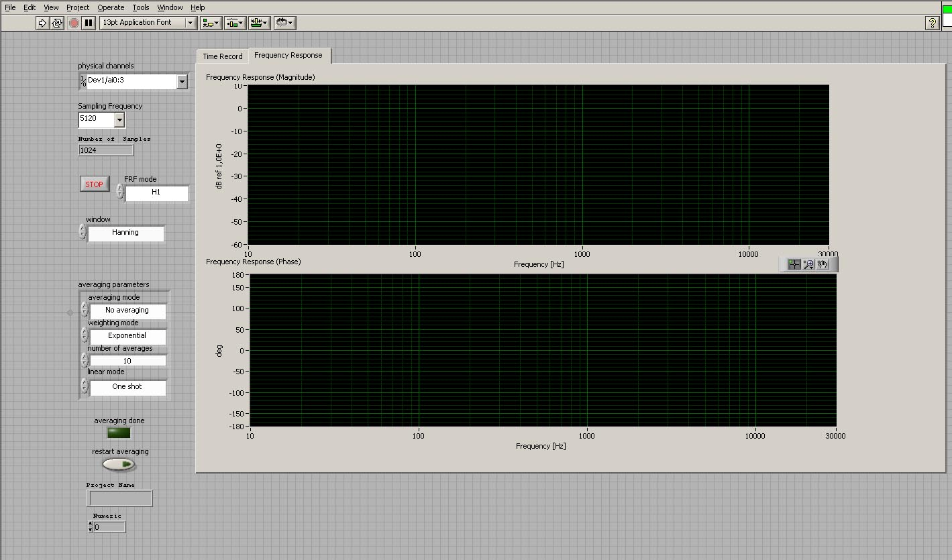Viewport: 952px width, 560px height.
Task: Click the Run Continuously button
Action: pyautogui.click(x=57, y=23)
